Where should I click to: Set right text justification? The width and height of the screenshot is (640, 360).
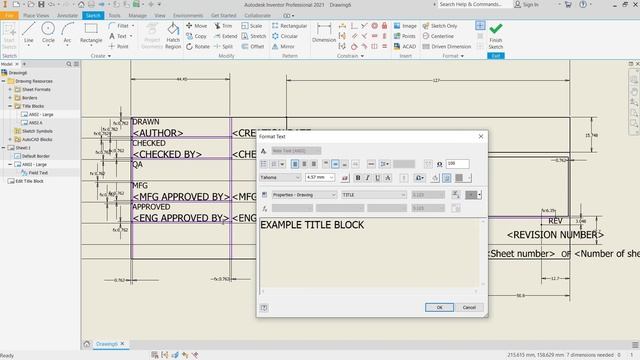[x=314, y=164]
